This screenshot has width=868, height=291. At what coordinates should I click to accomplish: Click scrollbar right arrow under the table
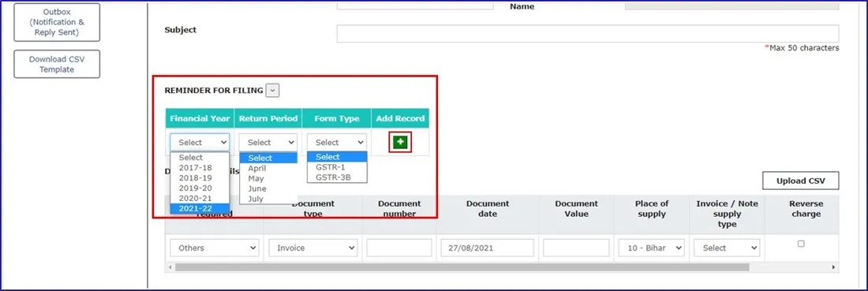[x=834, y=267]
